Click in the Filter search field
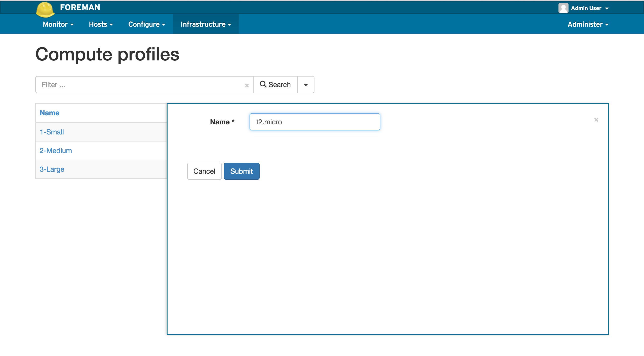The width and height of the screenshot is (644, 356). tap(141, 85)
